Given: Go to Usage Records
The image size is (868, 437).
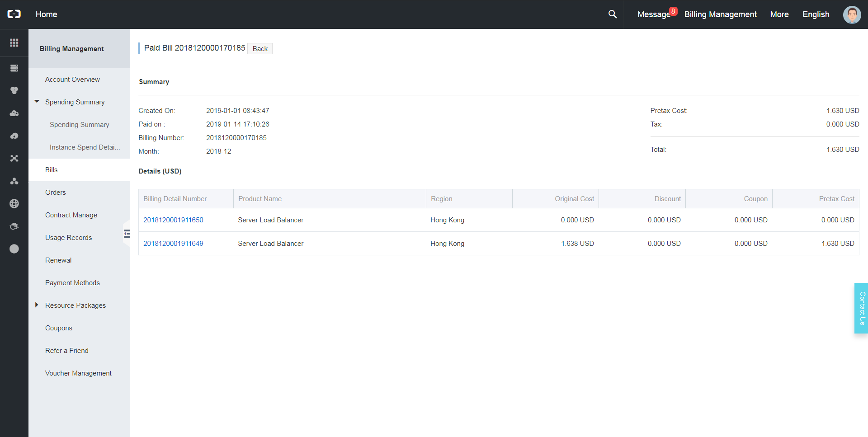Looking at the screenshot, I should click(x=68, y=238).
